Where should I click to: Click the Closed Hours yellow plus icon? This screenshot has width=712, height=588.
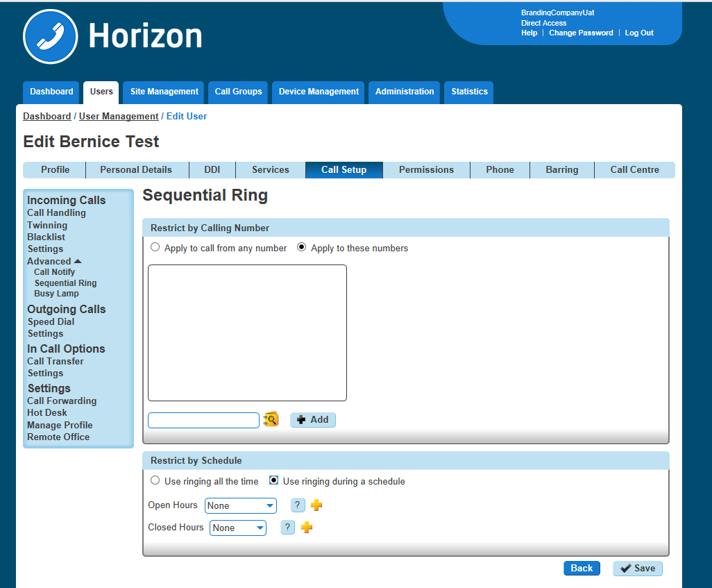pos(307,527)
